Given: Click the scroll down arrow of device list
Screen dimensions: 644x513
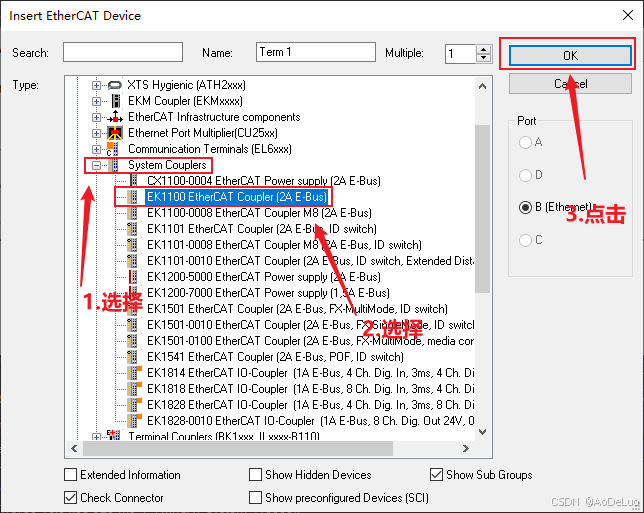Looking at the screenshot, I should coord(483,432).
